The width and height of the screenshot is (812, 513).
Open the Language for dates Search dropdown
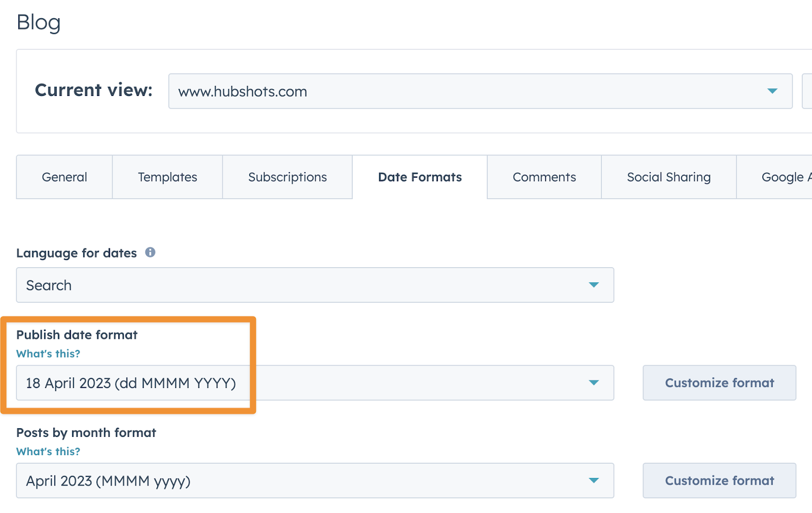pyautogui.click(x=304, y=285)
